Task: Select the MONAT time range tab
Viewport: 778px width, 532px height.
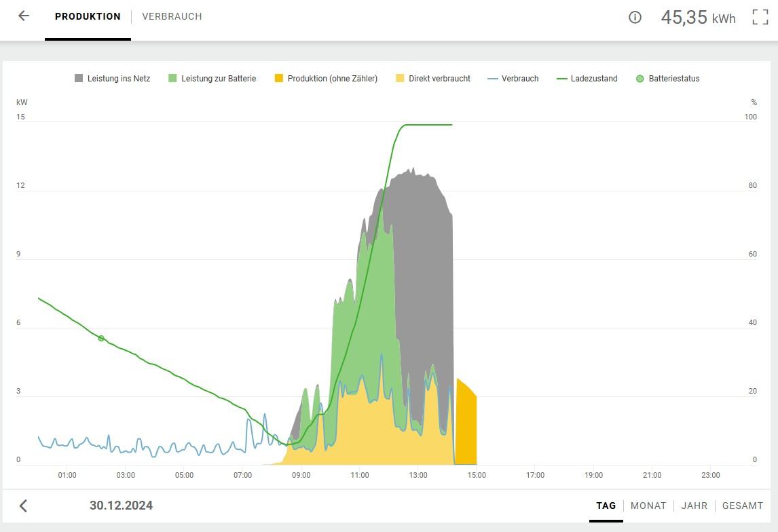Action: tap(648, 506)
